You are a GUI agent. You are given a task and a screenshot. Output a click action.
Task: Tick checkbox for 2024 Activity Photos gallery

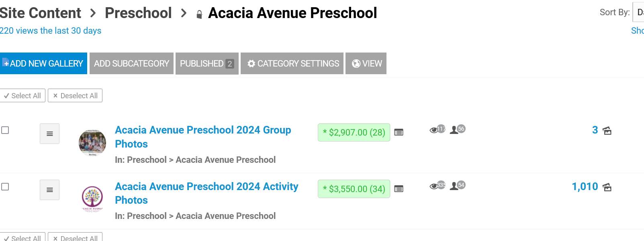[5, 187]
